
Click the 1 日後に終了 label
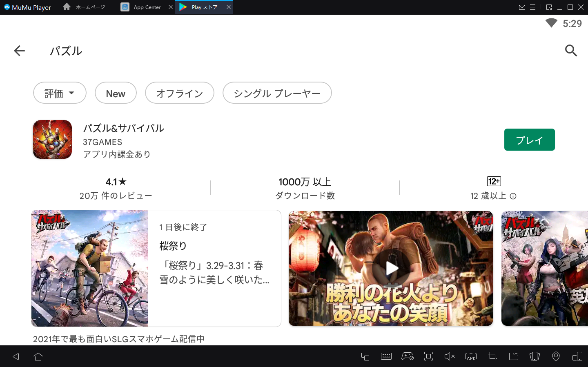(183, 227)
